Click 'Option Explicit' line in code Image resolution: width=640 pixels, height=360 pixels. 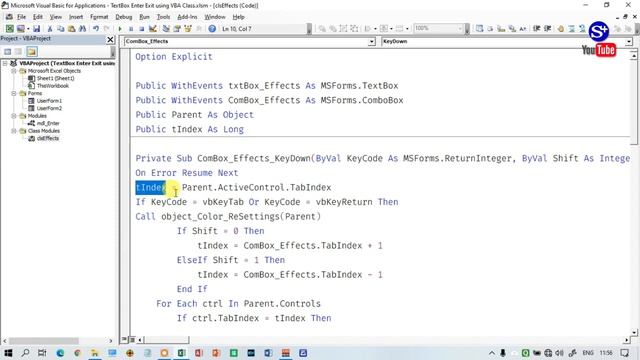pos(174,57)
